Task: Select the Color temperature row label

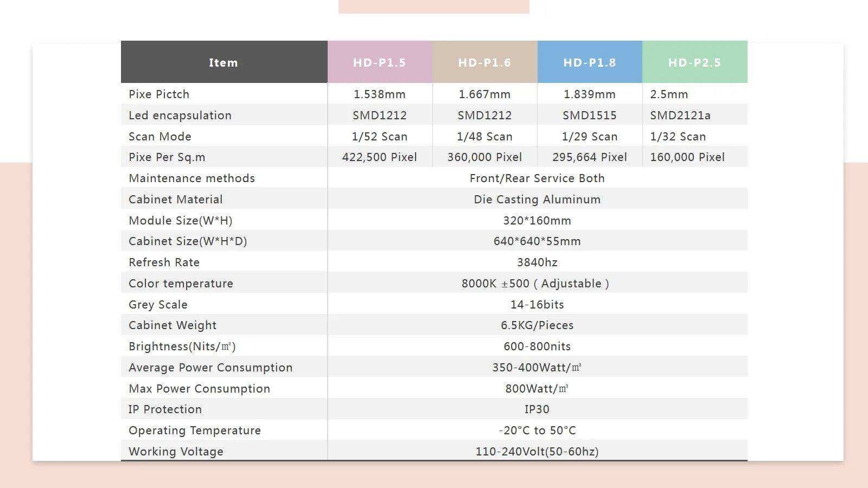Action: click(181, 284)
